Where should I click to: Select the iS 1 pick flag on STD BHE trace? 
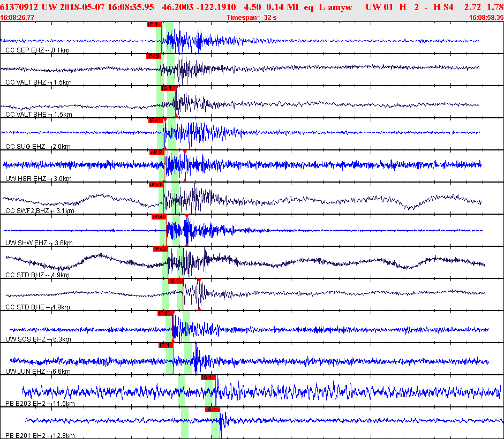[x=176, y=281]
